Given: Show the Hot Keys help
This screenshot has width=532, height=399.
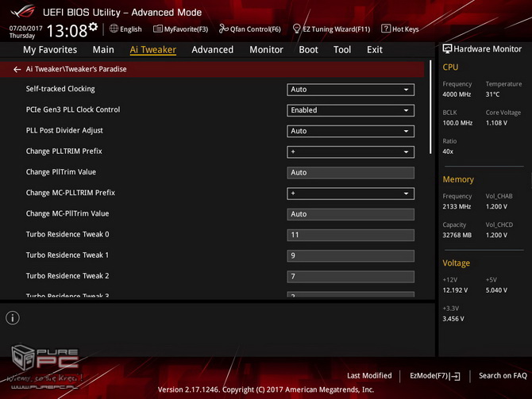Looking at the screenshot, I should pos(400,29).
